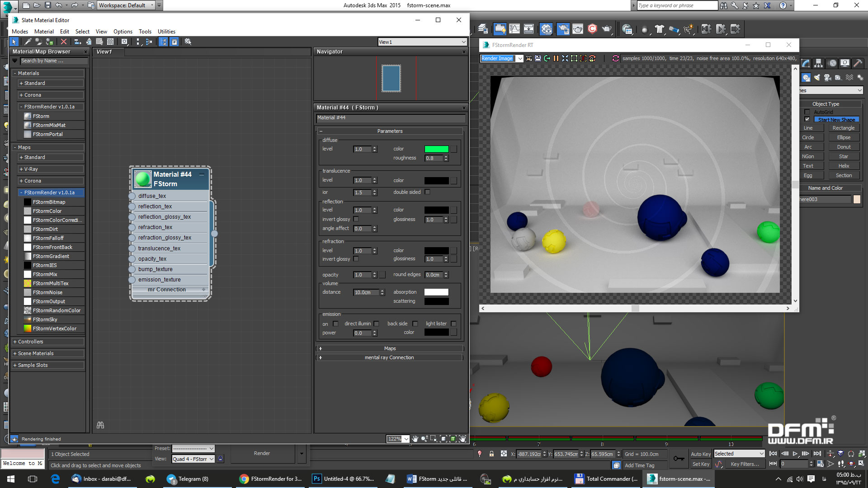This screenshot has height=488, width=868.
Task: Click the Rectangle shape button
Action: pos(844,128)
